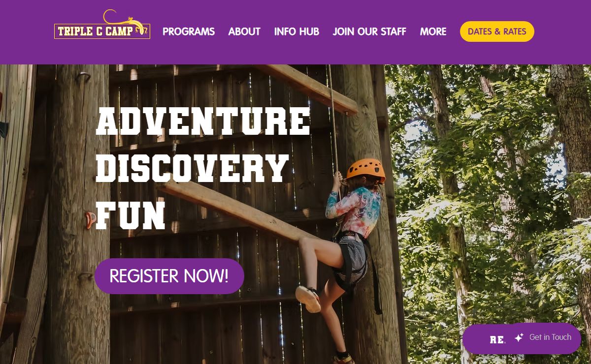Click the yellow Dates & Rates button
Image resolution: width=591 pixels, height=364 pixels.
[497, 31]
